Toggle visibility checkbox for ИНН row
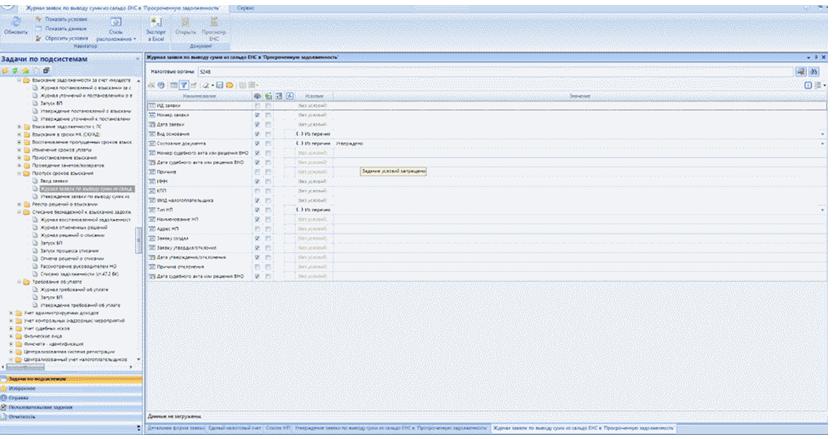The width and height of the screenshot is (836, 439). click(258, 181)
